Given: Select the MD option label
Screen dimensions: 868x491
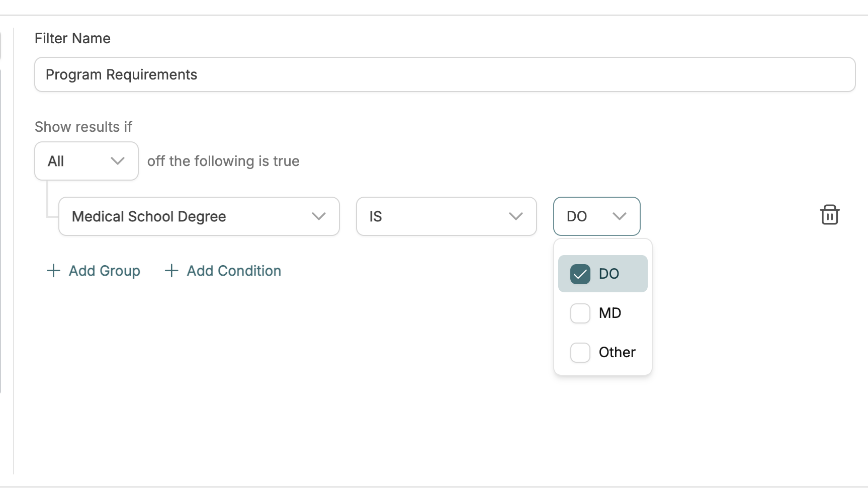Looking at the screenshot, I should click(x=610, y=313).
